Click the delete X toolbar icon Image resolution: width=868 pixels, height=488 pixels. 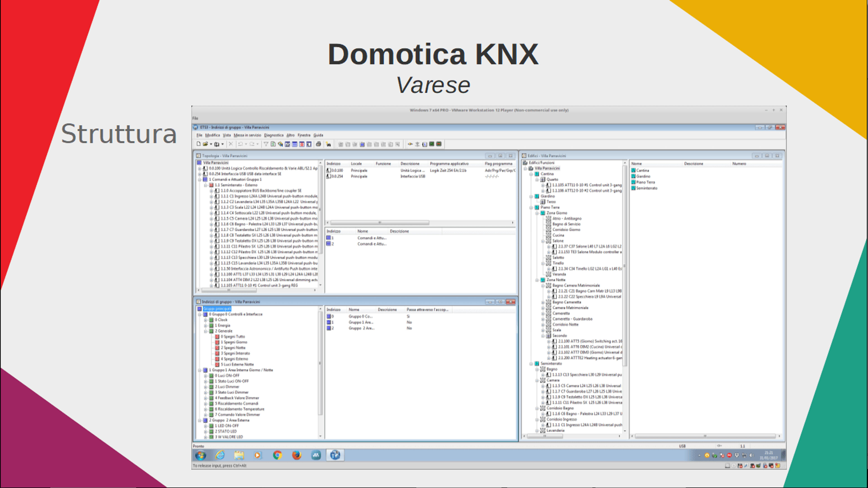click(x=231, y=144)
